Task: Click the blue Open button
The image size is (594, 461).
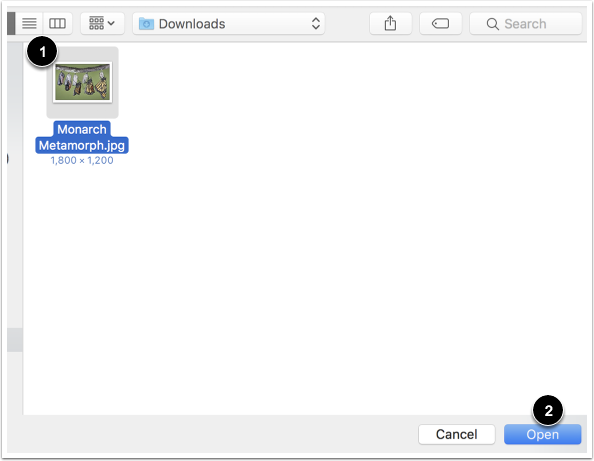Action: [542, 434]
